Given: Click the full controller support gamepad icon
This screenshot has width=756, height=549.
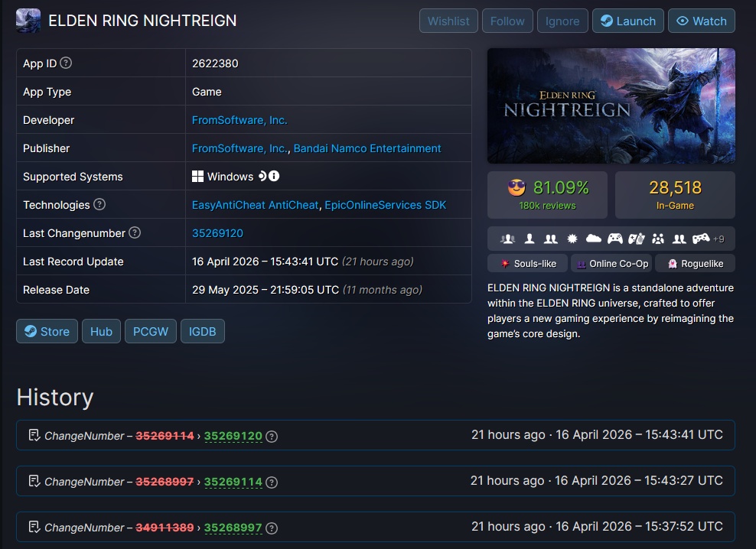Looking at the screenshot, I should [x=614, y=239].
